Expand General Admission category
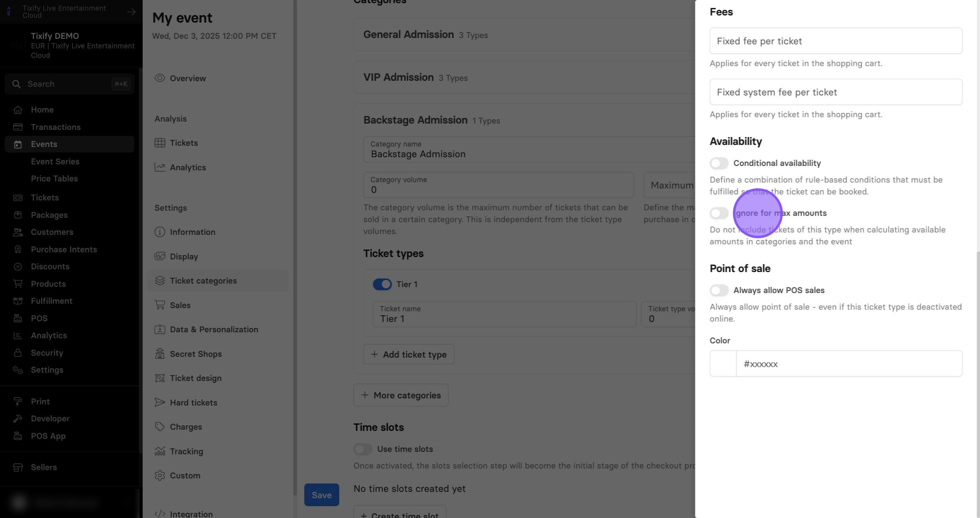 524,34
